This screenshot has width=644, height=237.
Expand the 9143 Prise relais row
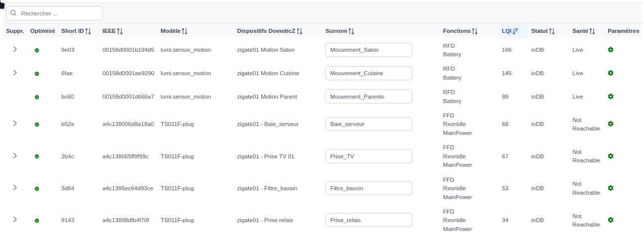point(15,220)
